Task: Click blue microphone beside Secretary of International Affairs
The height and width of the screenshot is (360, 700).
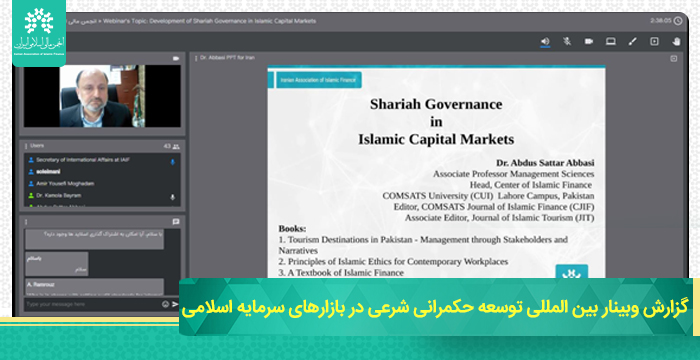Action: coord(173,162)
